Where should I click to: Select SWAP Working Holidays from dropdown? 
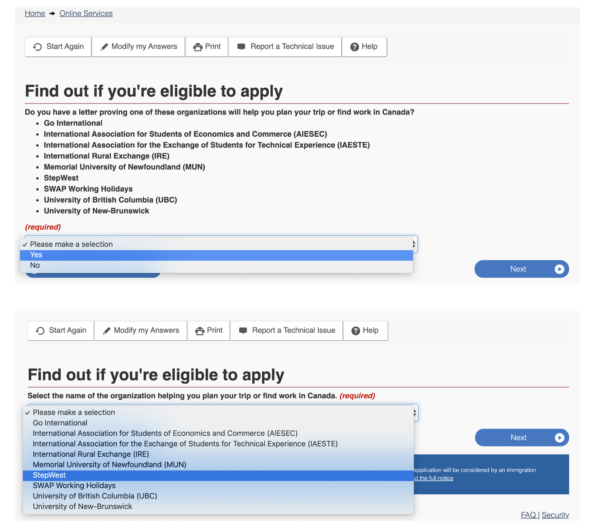[x=218, y=486]
